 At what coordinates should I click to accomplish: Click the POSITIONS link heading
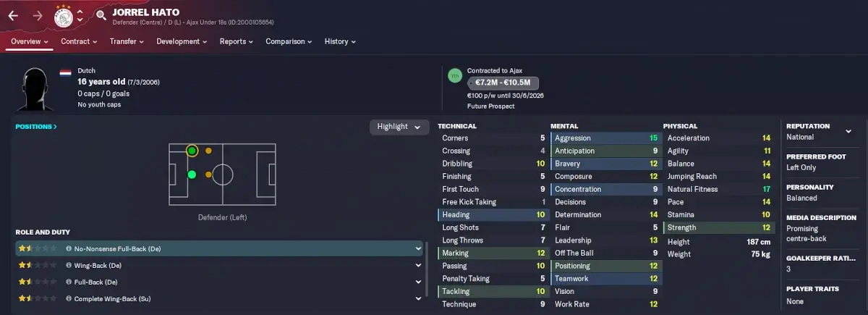[x=36, y=127]
